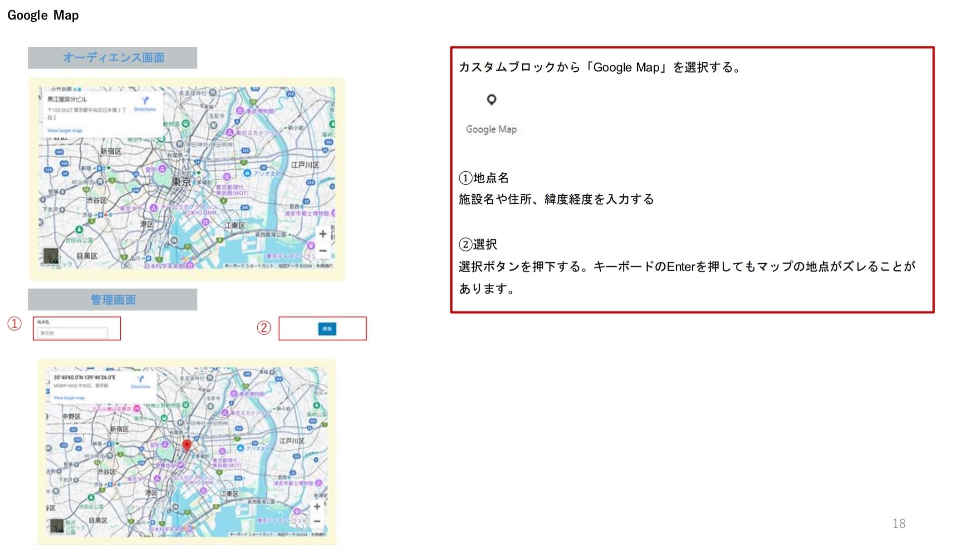Viewport: 980px width, 549px height.
Task: Click the red location pin on admin map
Action: pos(186,445)
